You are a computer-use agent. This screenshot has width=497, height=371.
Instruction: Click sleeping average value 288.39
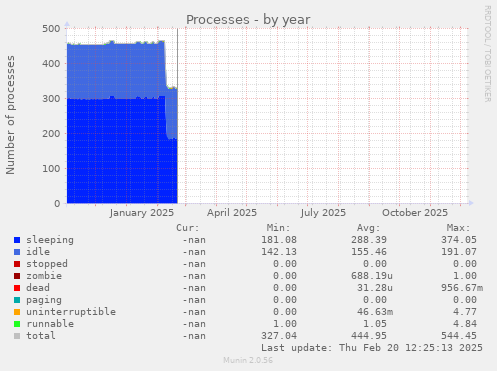(369, 240)
